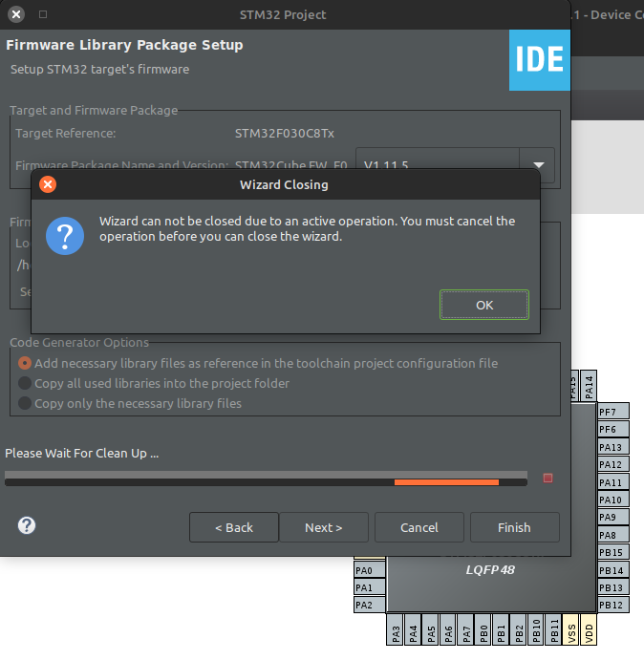Screen dimensions: 644x660
Task: Click the cleanup progress bar
Action: [266, 479]
